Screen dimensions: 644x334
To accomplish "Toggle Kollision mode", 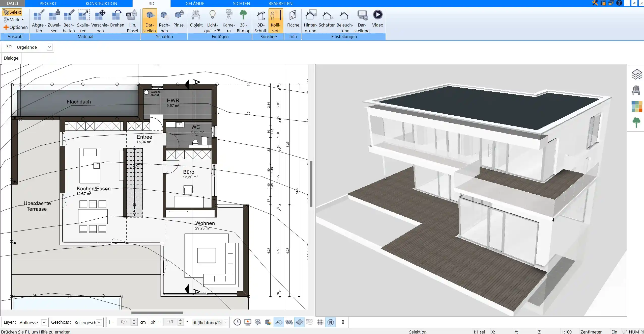I will pyautogui.click(x=276, y=21).
